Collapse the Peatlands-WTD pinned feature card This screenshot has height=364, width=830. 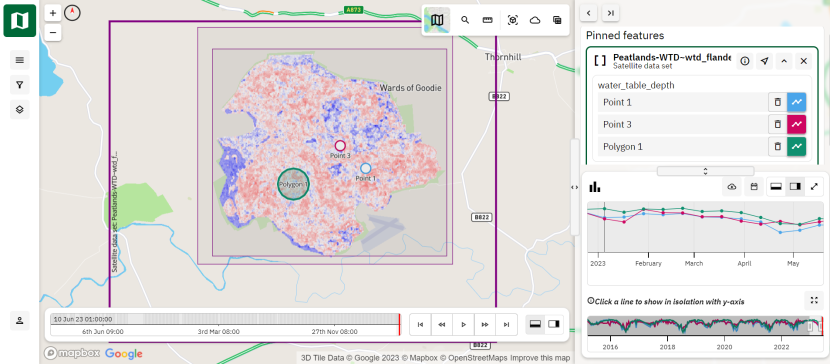pyautogui.click(x=784, y=61)
